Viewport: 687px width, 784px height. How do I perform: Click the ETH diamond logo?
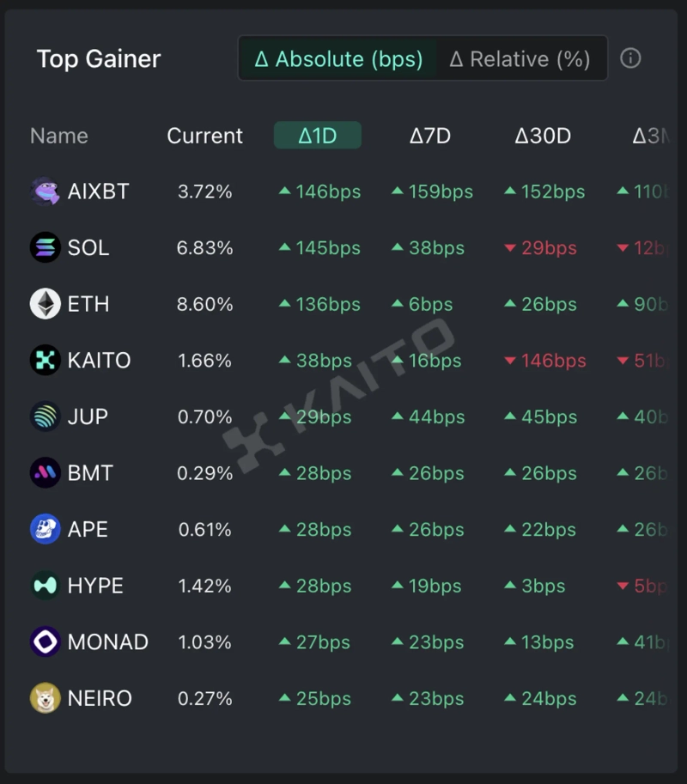pyautogui.click(x=46, y=304)
